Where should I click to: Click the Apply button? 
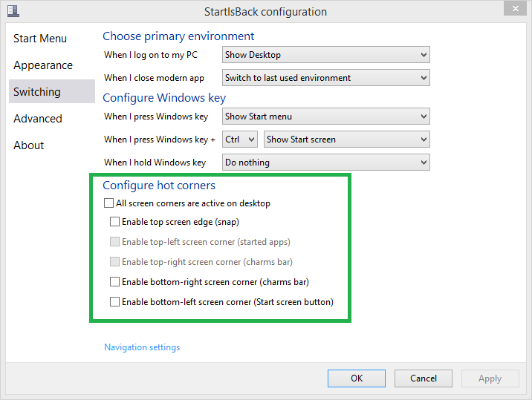[490, 378]
